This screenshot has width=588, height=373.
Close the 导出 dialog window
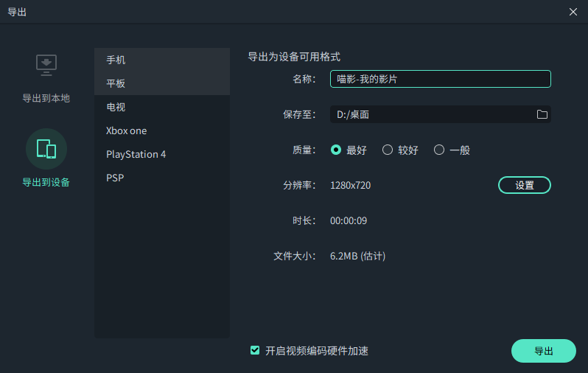click(573, 12)
